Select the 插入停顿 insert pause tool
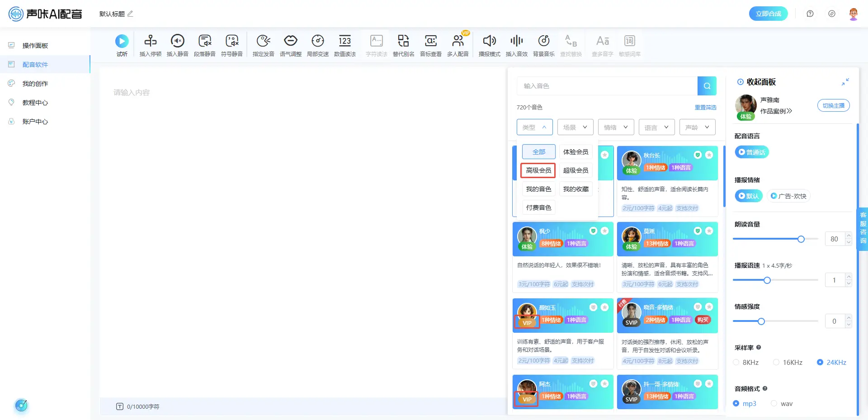Viewport: 868px width, 420px height. [x=150, y=42]
